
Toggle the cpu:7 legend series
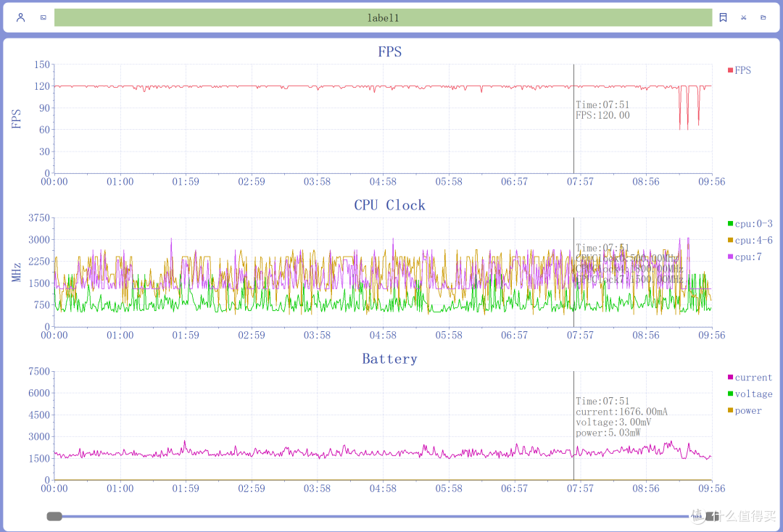745,257
